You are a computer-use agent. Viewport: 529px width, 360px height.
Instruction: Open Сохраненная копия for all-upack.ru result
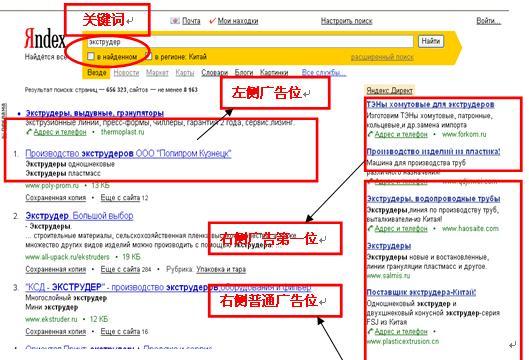(x=56, y=269)
